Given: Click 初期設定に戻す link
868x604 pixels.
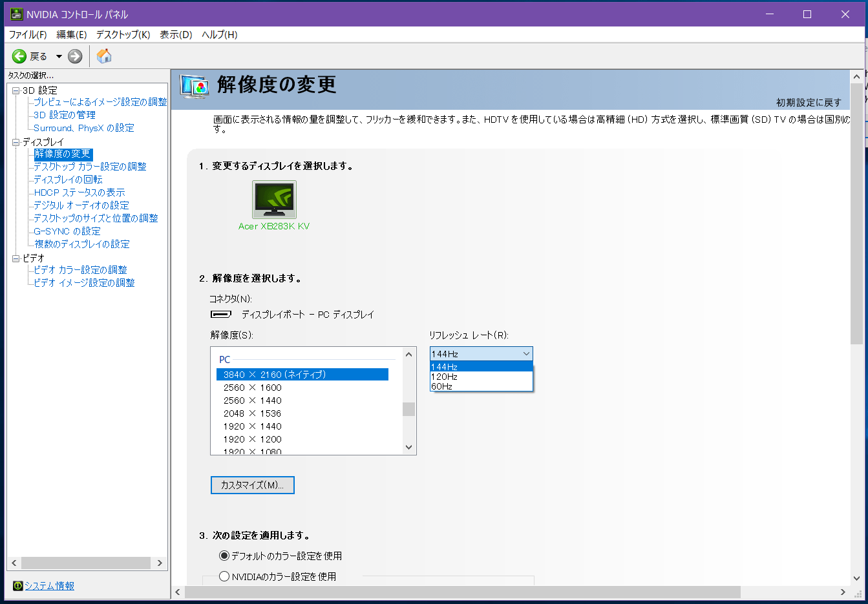Looking at the screenshot, I should click(809, 102).
